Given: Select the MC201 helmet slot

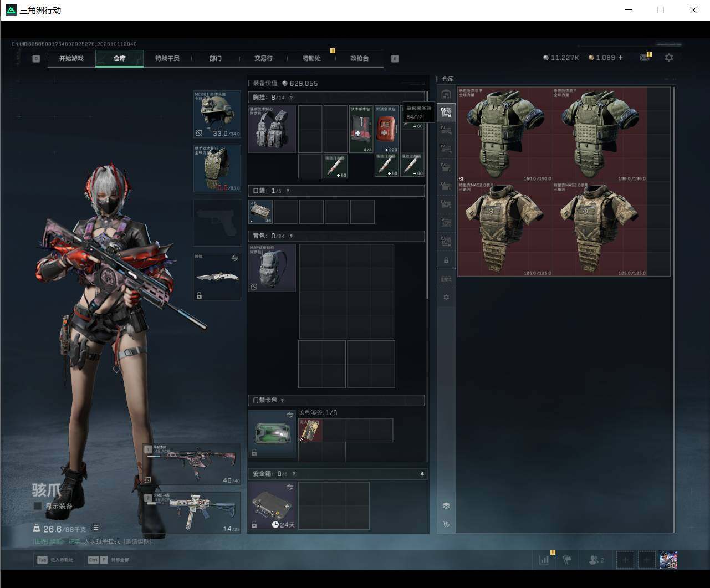Looking at the screenshot, I should (217, 114).
